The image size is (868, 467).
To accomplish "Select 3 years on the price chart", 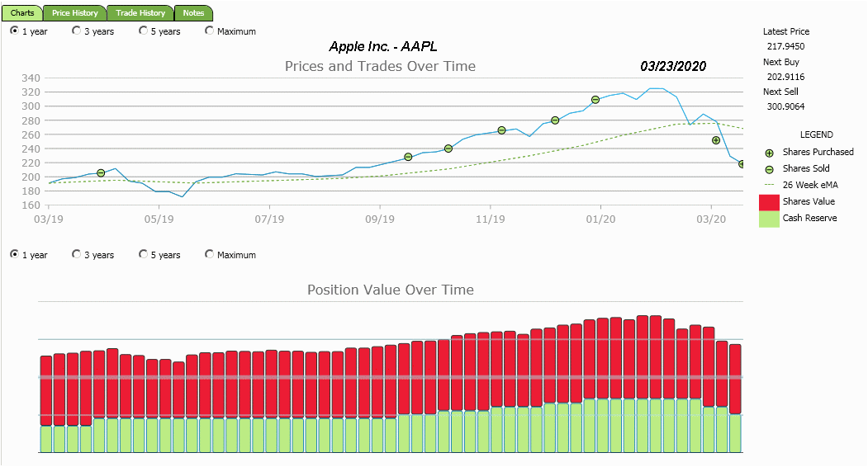I will pos(77,31).
